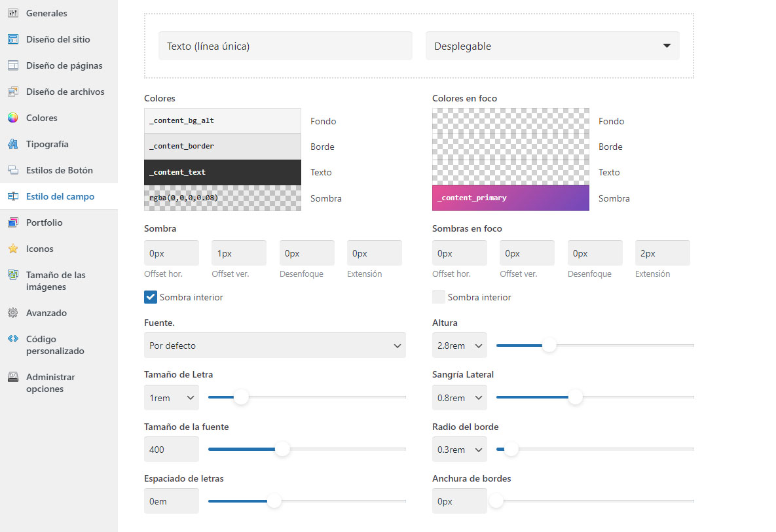Open the Tamaño de Letra 1rem dropdown
This screenshot has height=532, width=776.
click(171, 398)
